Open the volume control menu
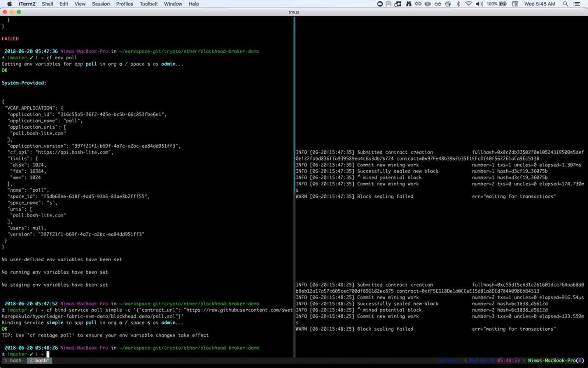 click(x=479, y=4)
